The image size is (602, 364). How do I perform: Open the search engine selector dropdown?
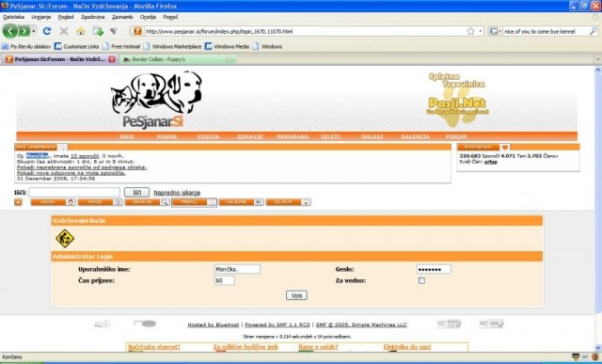pos(496,31)
